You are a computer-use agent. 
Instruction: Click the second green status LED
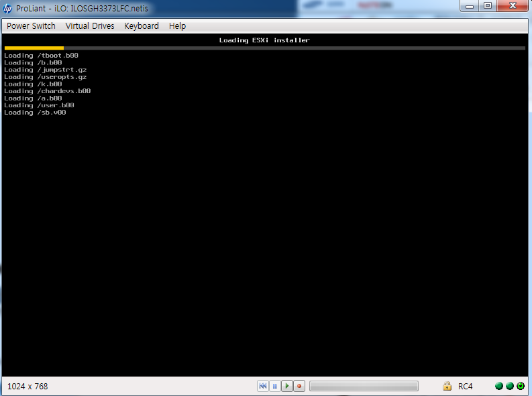pos(510,386)
